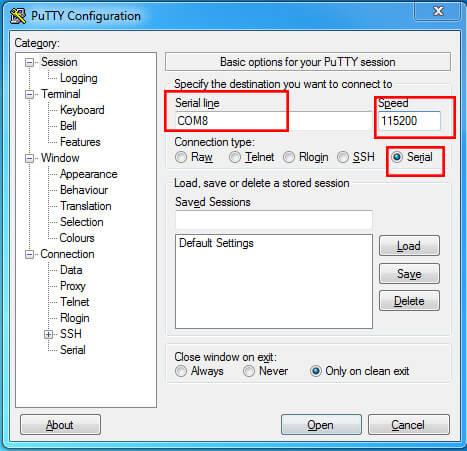Go to Logging options under Session
The image size is (467, 451).
tap(79, 78)
